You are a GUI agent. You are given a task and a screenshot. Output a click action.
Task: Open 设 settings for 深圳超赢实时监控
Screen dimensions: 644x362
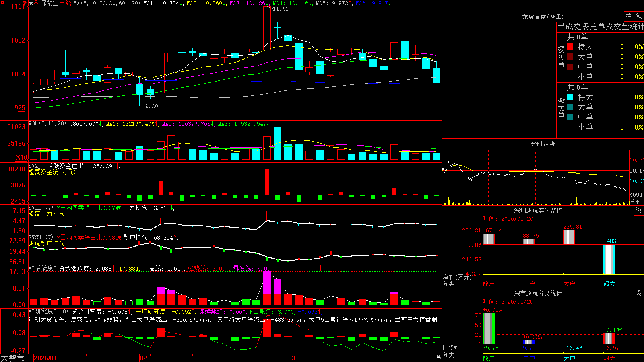coord(639,210)
